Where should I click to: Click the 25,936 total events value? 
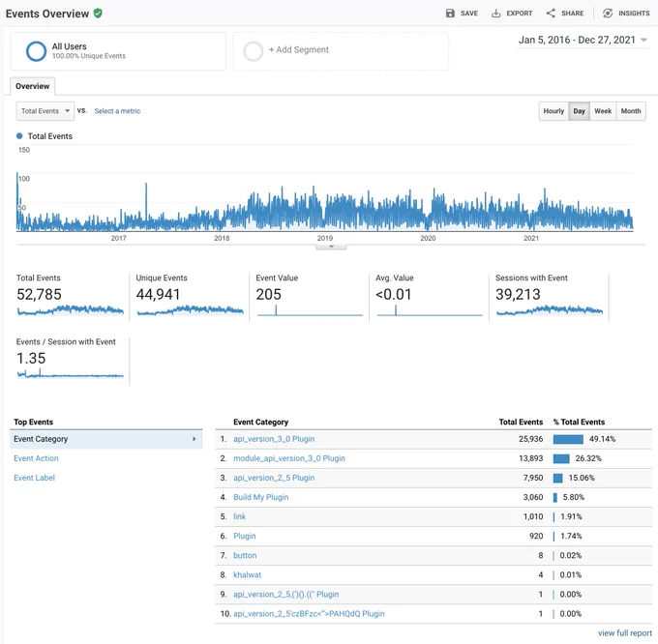point(531,439)
